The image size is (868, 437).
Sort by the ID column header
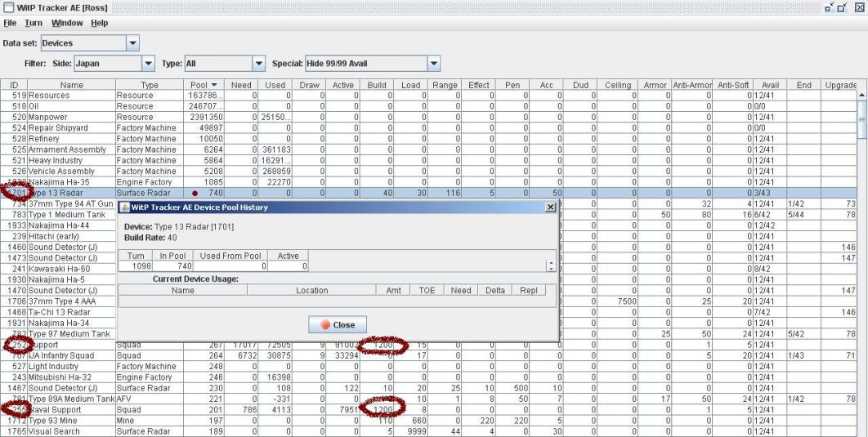tap(15, 85)
